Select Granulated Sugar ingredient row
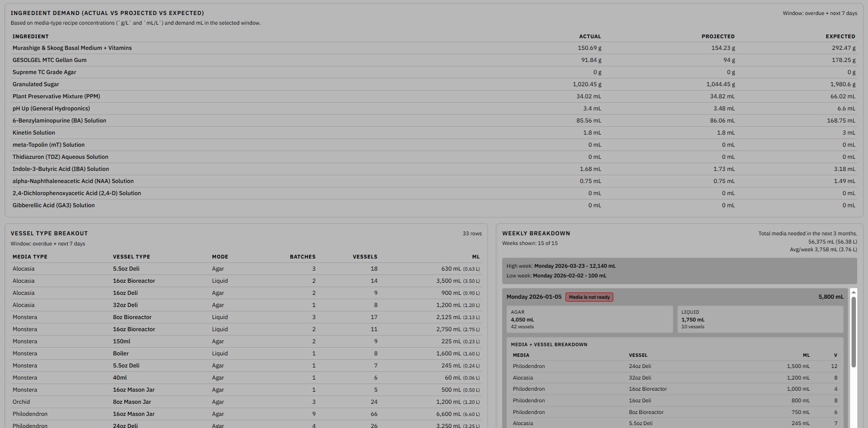This screenshot has height=428, width=868. click(434, 84)
